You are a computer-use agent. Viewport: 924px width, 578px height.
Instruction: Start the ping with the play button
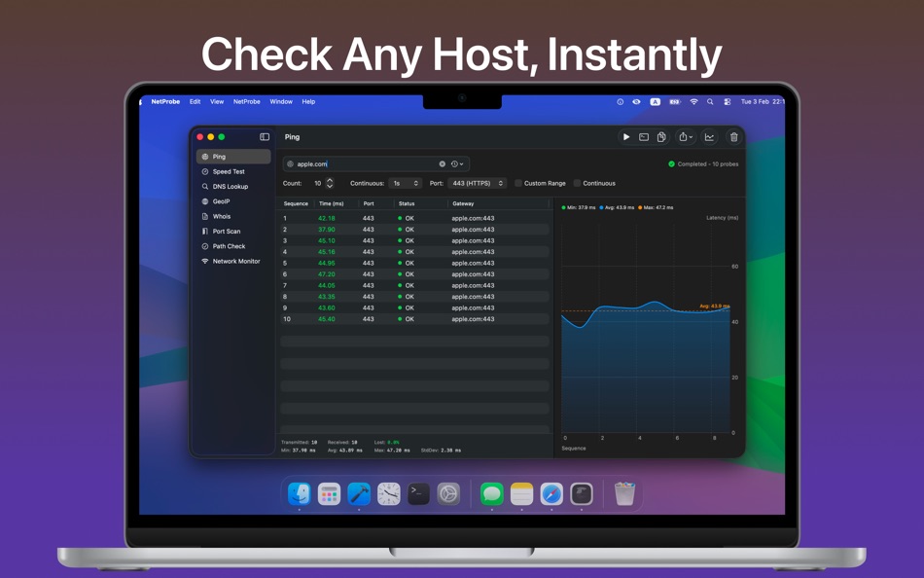(x=626, y=136)
